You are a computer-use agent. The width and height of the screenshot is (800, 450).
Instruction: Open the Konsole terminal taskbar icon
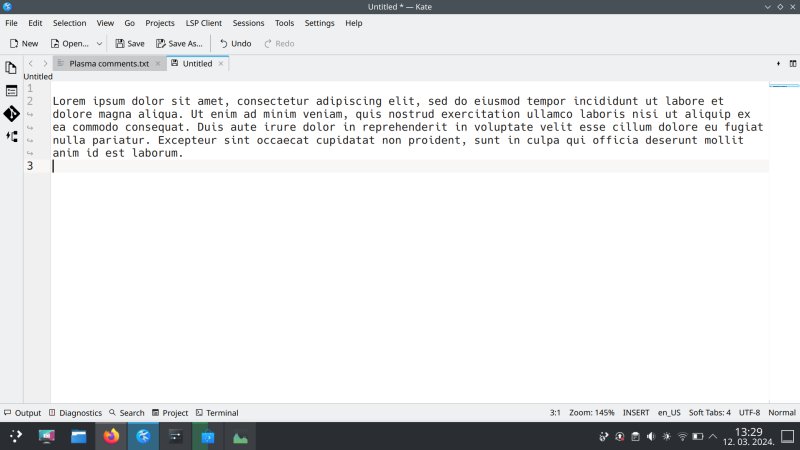176,436
